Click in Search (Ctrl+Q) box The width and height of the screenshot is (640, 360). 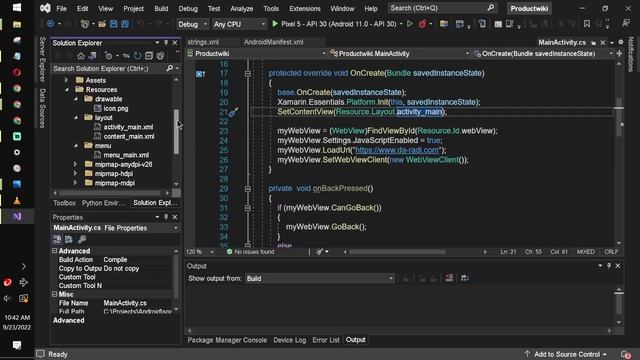442,8
